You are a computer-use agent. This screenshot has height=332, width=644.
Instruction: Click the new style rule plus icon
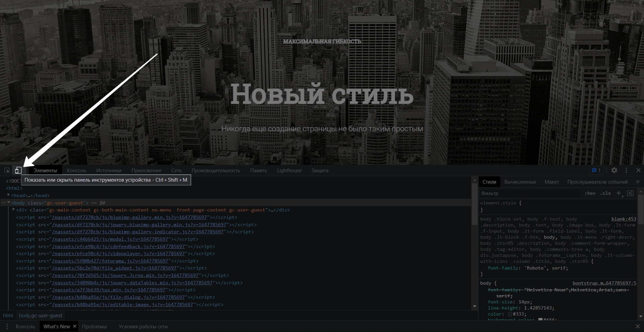618,193
